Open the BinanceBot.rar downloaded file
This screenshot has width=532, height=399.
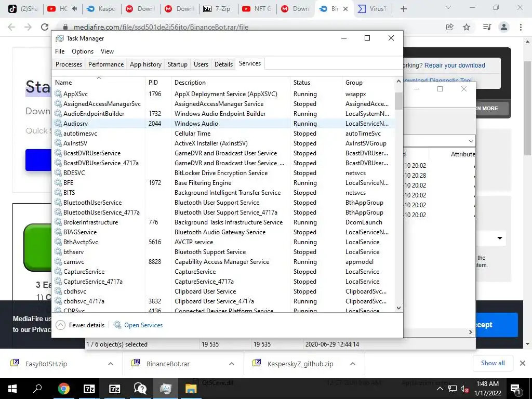click(x=168, y=364)
